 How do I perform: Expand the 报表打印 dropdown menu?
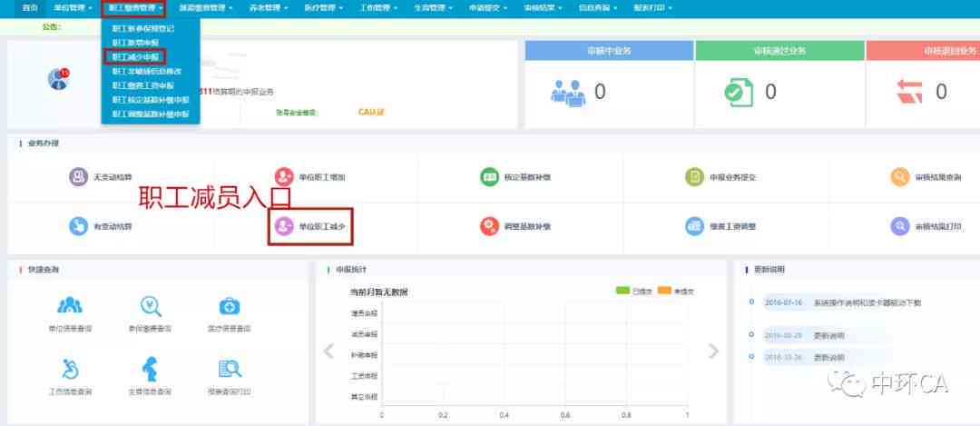[x=652, y=8]
